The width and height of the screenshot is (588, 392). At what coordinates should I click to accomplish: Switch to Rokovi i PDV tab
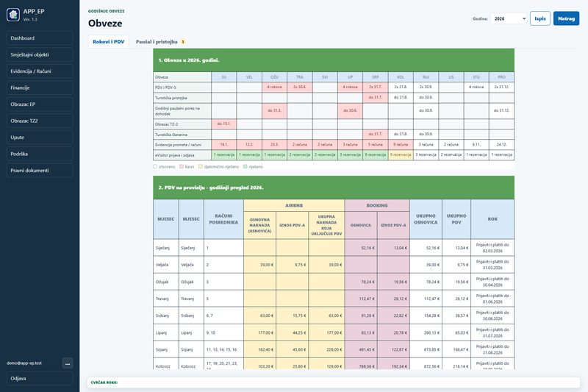click(108, 42)
